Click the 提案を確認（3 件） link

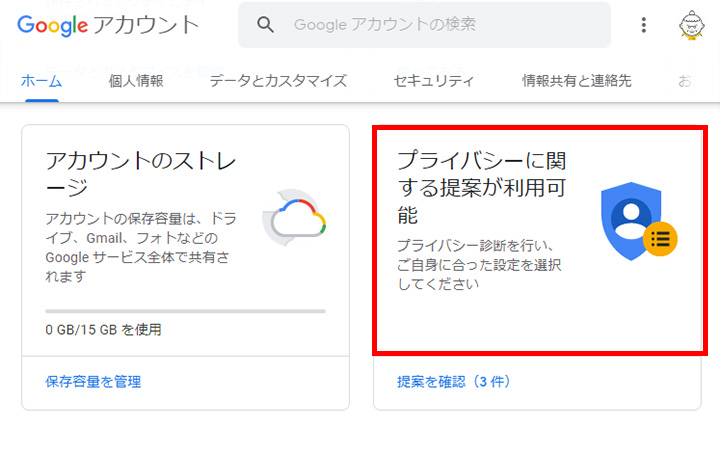[454, 382]
